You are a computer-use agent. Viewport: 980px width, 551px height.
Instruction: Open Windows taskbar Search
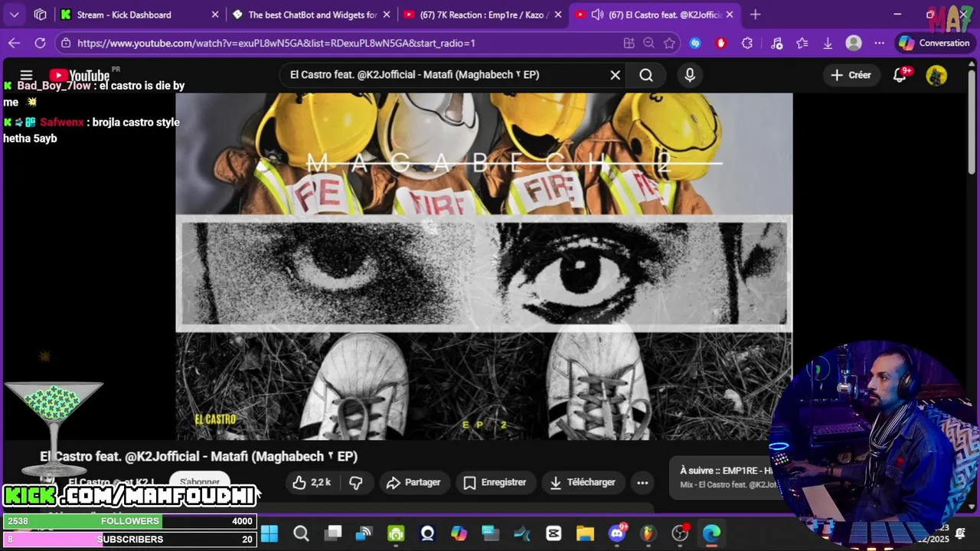(301, 533)
